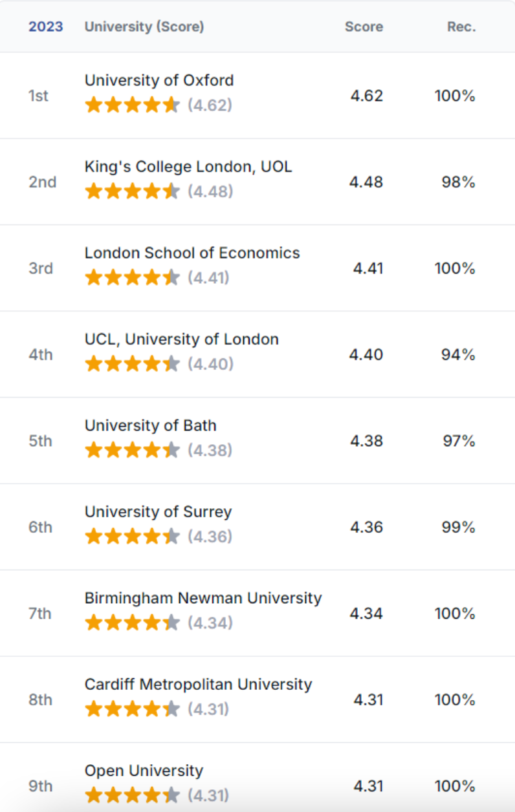
Task: Sort by the Score column header
Action: click(364, 27)
